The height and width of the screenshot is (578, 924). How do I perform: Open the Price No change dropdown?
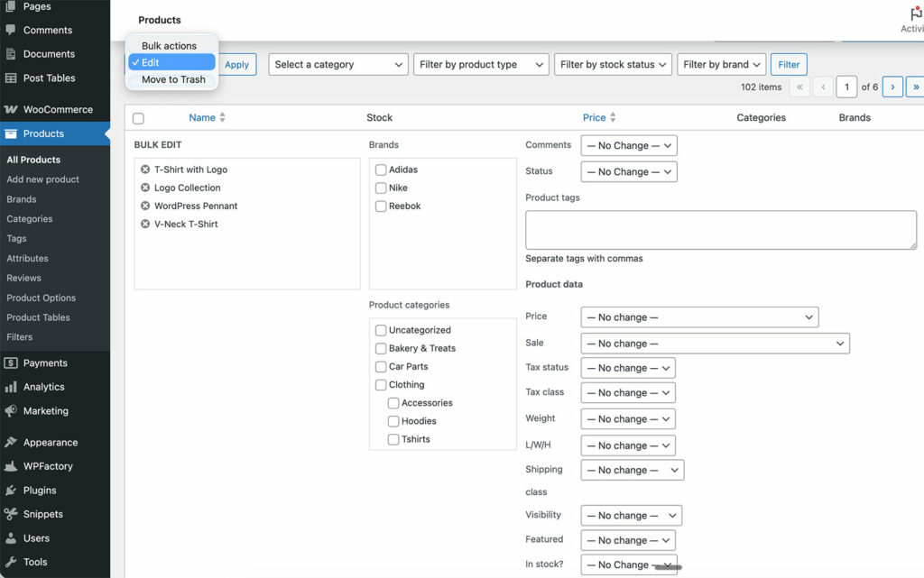click(699, 317)
